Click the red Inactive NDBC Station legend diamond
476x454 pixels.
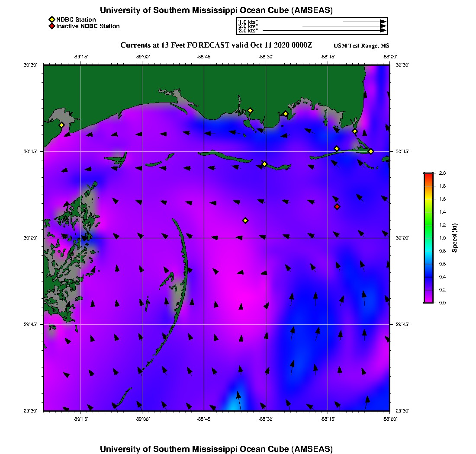point(52,26)
